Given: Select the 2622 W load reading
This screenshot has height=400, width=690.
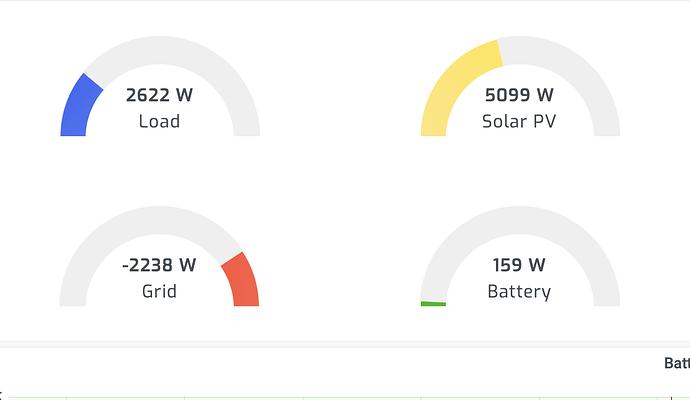Looking at the screenshot, I should pos(159,95).
